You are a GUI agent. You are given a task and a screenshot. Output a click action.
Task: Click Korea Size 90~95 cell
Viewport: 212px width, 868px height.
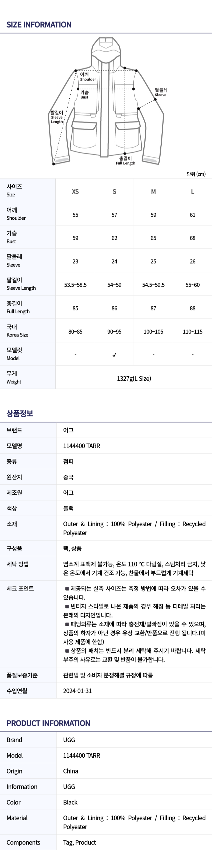pyautogui.click(x=114, y=332)
